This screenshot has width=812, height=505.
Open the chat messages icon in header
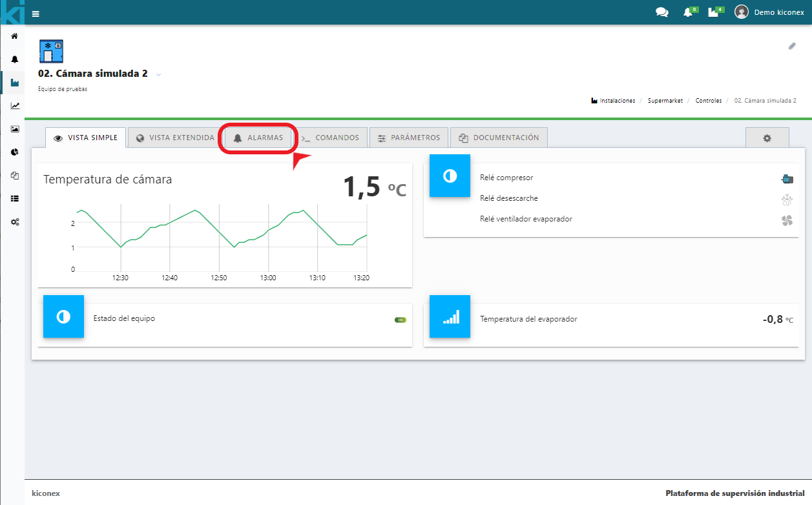coord(661,12)
